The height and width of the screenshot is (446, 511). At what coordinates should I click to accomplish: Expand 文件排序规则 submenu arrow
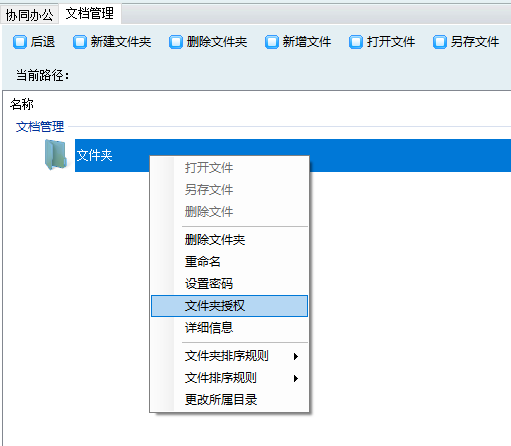[x=296, y=378]
